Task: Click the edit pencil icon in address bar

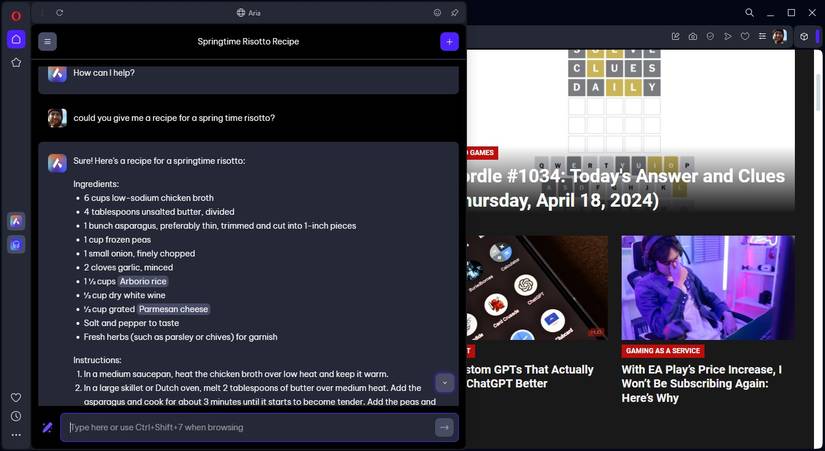Action: 676,36
